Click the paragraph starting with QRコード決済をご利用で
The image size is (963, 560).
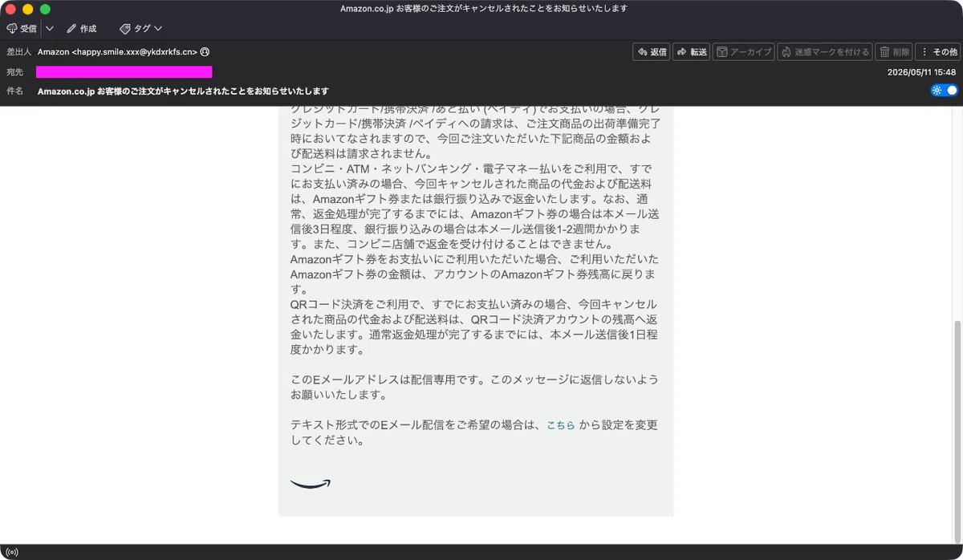coord(475,327)
